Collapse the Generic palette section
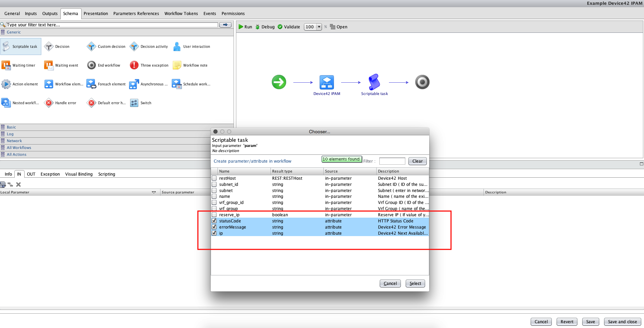644x328 pixels. (14, 32)
